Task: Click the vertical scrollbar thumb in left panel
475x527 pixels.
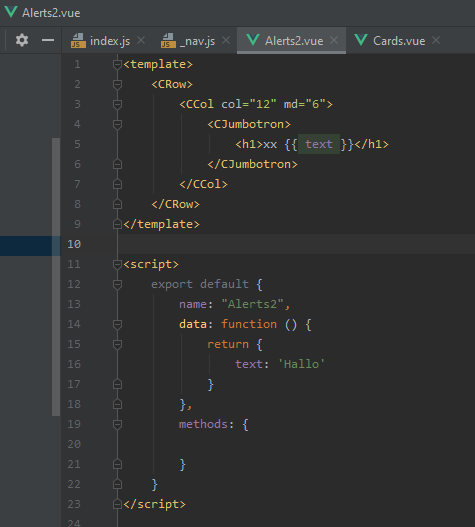Action: (56, 277)
